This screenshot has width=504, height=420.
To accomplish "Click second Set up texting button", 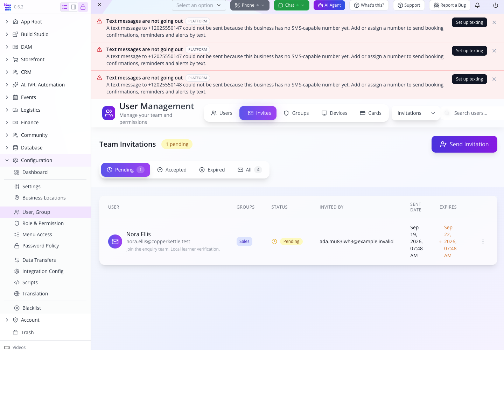I will tap(469, 51).
